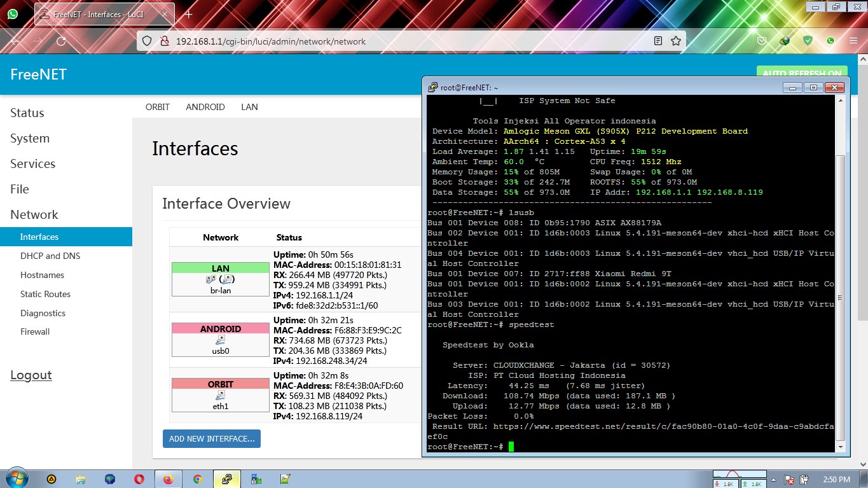Open the Diagnostics page

43,313
